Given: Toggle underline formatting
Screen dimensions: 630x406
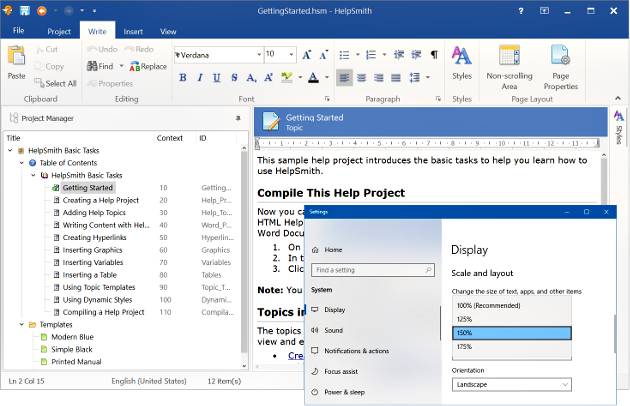Looking at the screenshot, I should (217, 78).
